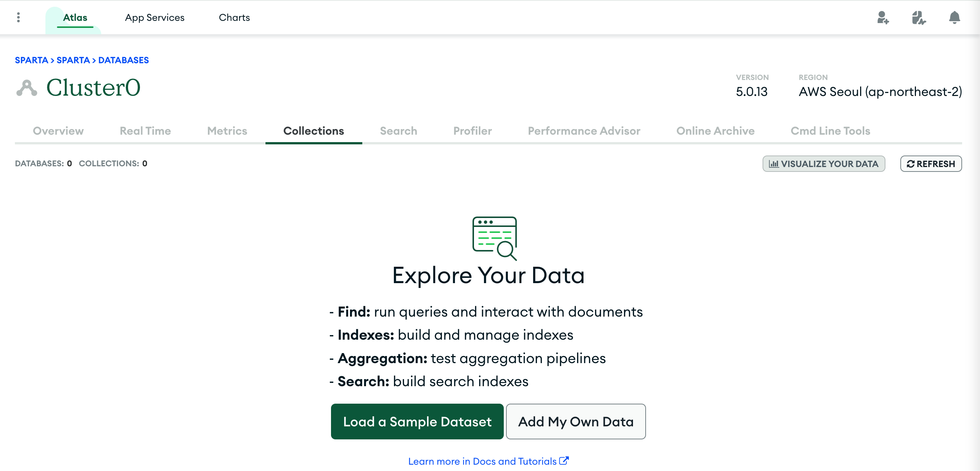Click the Visualize Your Data button
Image resolution: width=980 pixels, height=471 pixels.
(x=824, y=163)
